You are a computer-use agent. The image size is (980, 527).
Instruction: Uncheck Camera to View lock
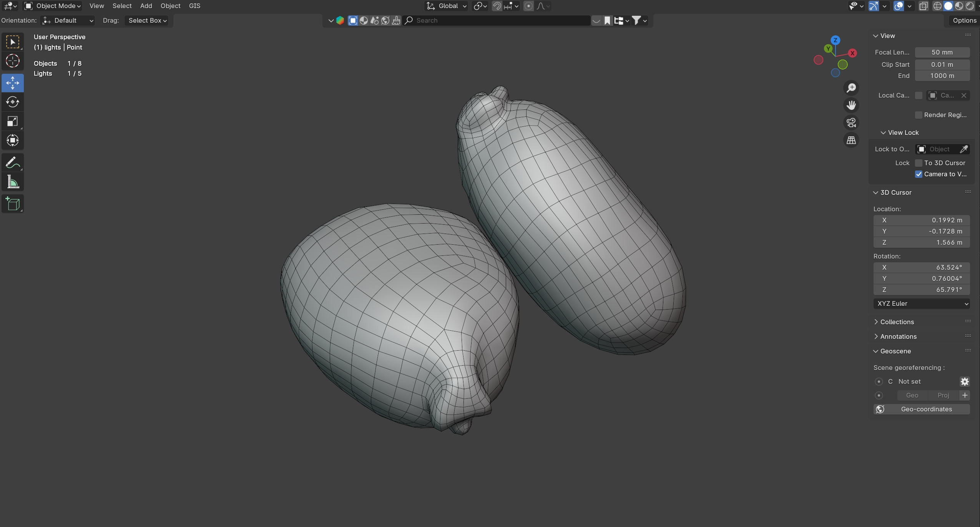tap(919, 174)
